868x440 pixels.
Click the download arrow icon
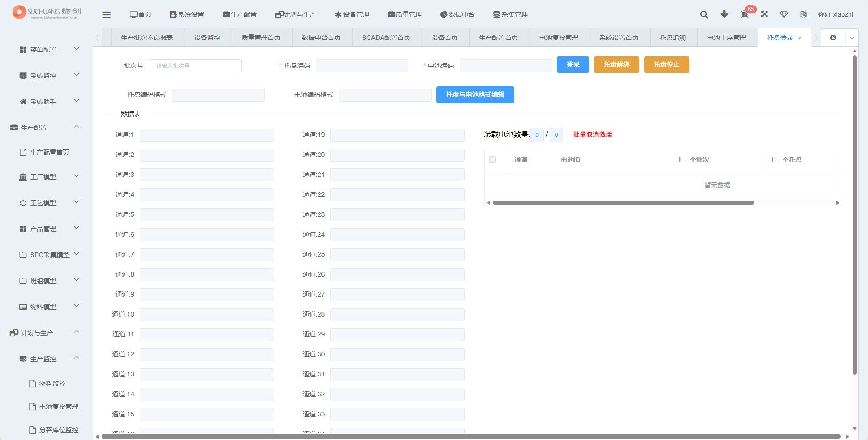[x=724, y=14]
